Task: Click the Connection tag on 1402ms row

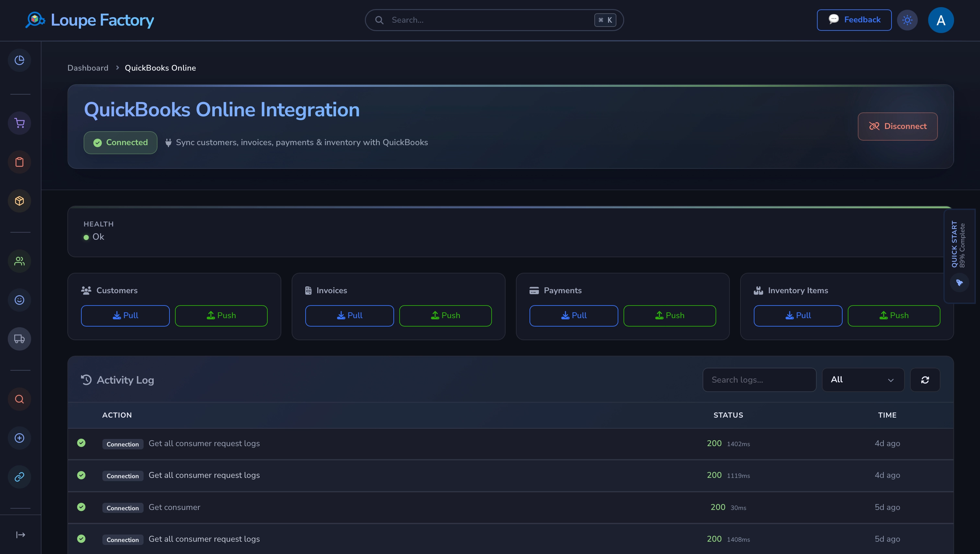Action: click(122, 444)
